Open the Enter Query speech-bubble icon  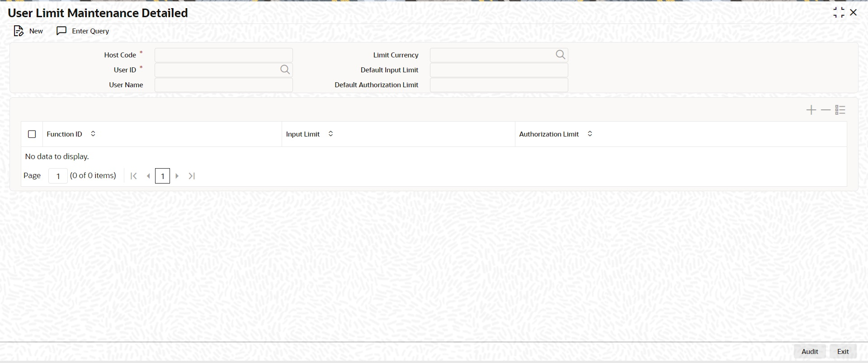(x=61, y=31)
